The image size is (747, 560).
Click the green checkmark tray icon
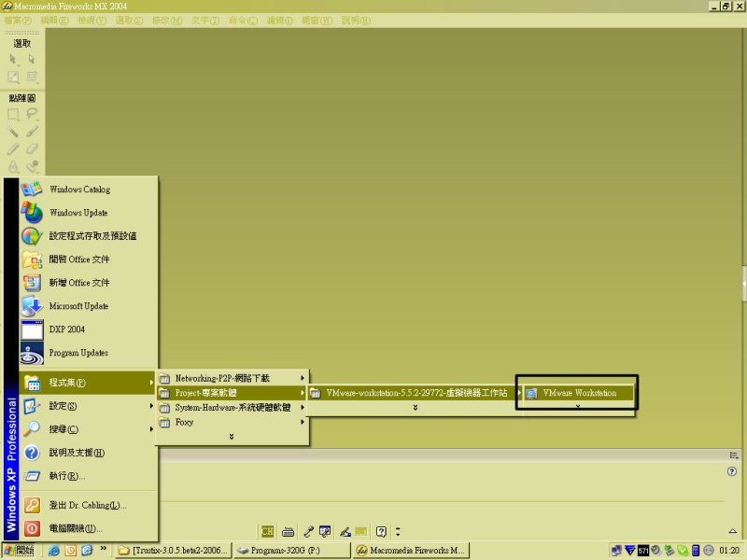click(x=683, y=551)
